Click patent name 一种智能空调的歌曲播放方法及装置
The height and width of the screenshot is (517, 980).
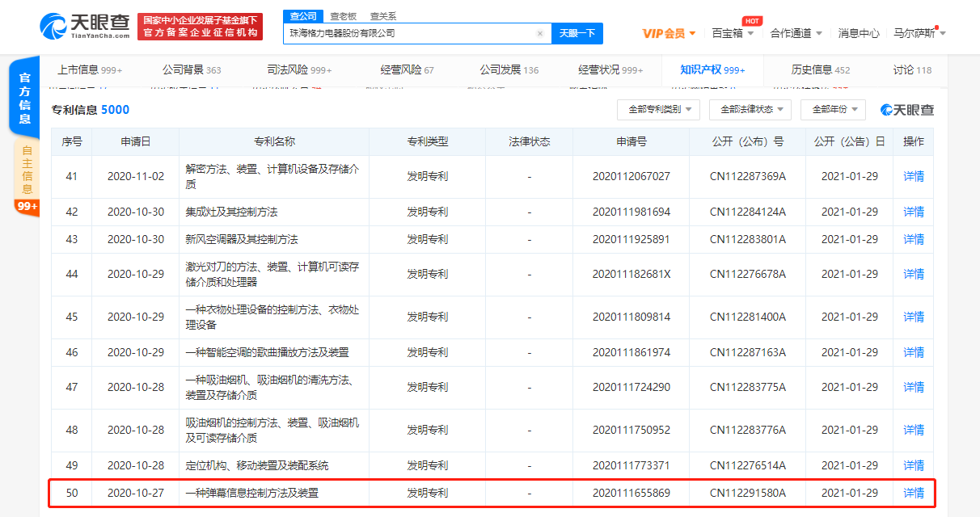tap(267, 352)
